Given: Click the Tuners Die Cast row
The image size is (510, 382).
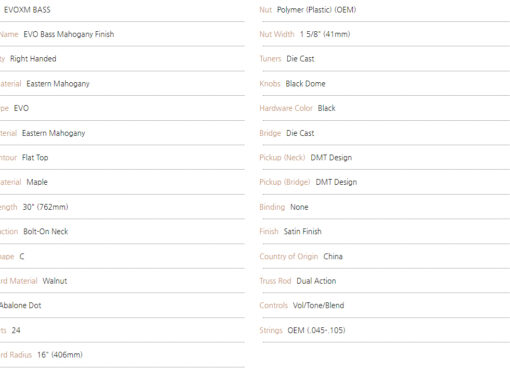Looking at the screenshot, I should (385, 59).
